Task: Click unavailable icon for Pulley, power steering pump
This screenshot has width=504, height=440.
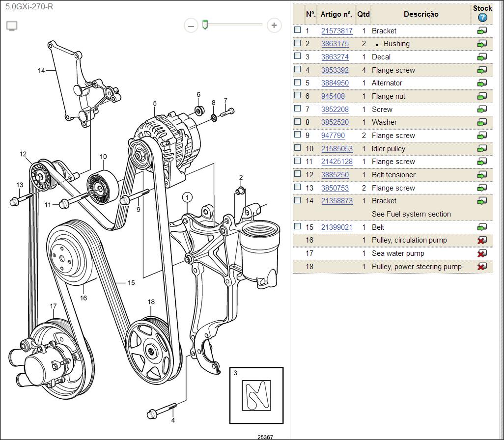Action: (482, 267)
